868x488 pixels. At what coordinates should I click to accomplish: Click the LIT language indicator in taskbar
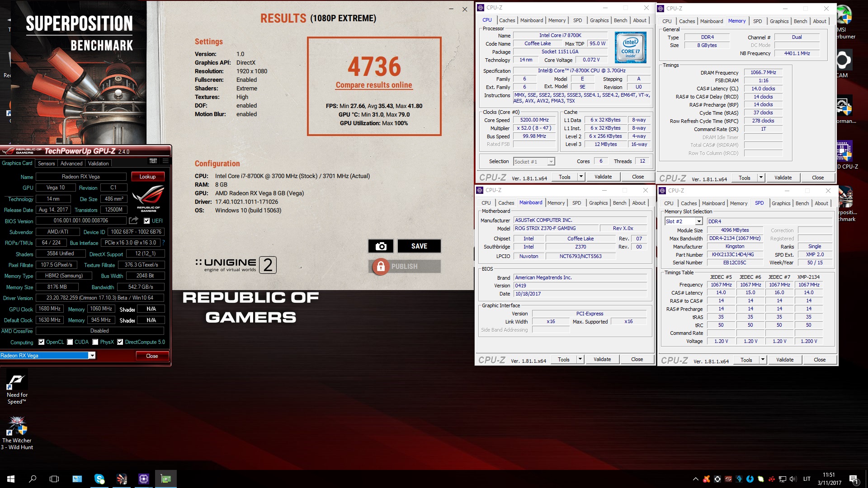[807, 479]
